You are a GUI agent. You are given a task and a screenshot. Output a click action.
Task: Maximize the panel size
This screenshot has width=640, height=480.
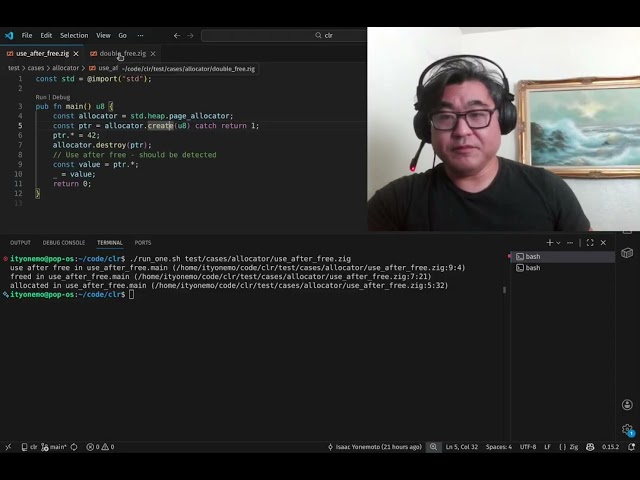(x=590, y=242)
